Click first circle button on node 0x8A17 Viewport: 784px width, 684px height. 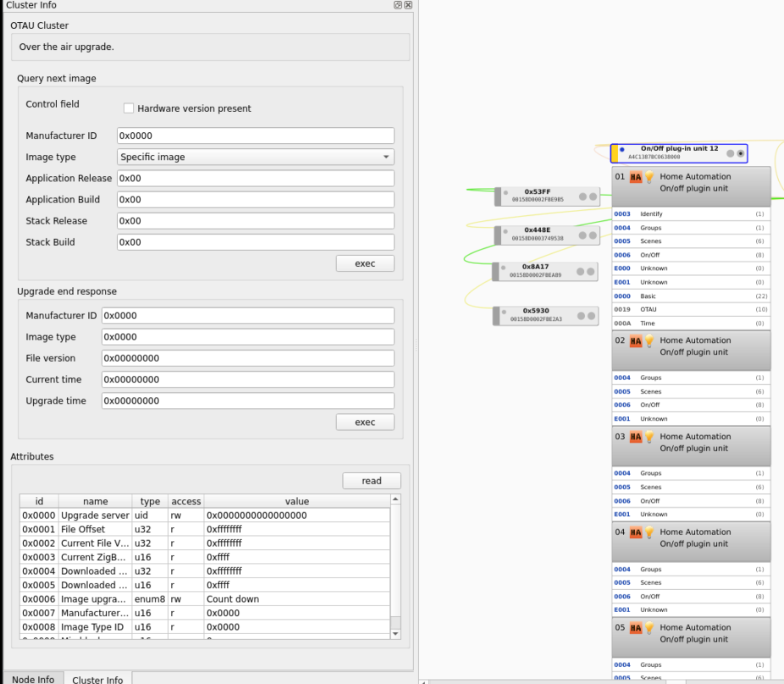tap(581, 272)
